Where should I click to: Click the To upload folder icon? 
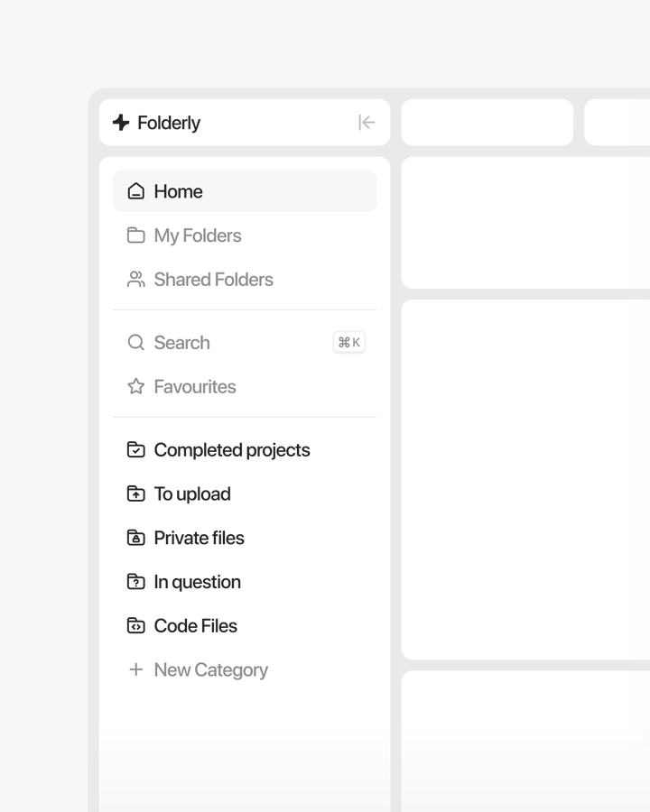[x=136, y=494]
